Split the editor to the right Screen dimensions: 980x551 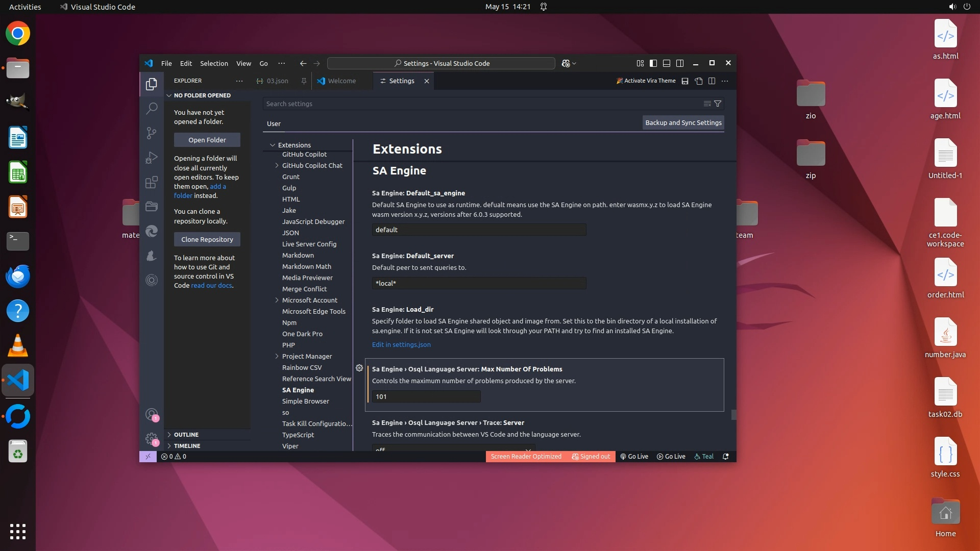click(712, 81)
